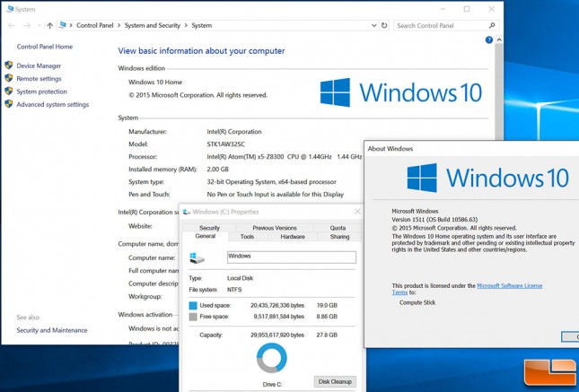Click the back arrow in System window
Image resolution: width=579 pixels, height=392 pixels.
point(12,25)
